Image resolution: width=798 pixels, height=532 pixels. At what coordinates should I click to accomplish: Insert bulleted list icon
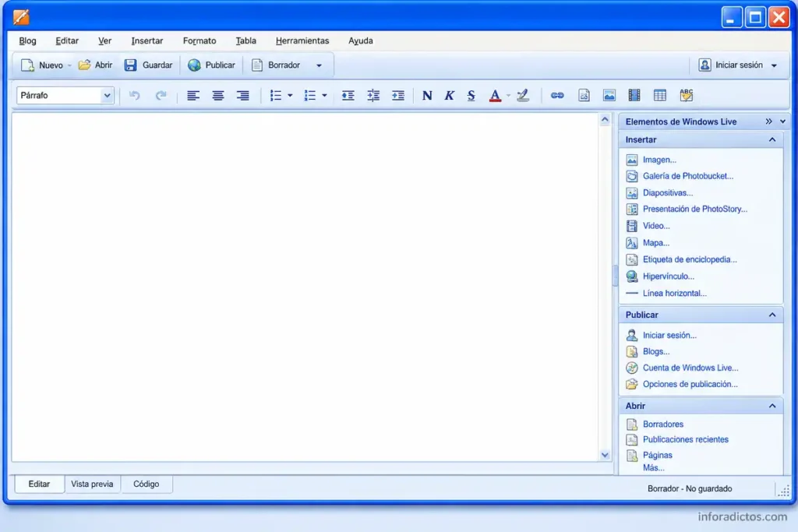pos(275,95)
